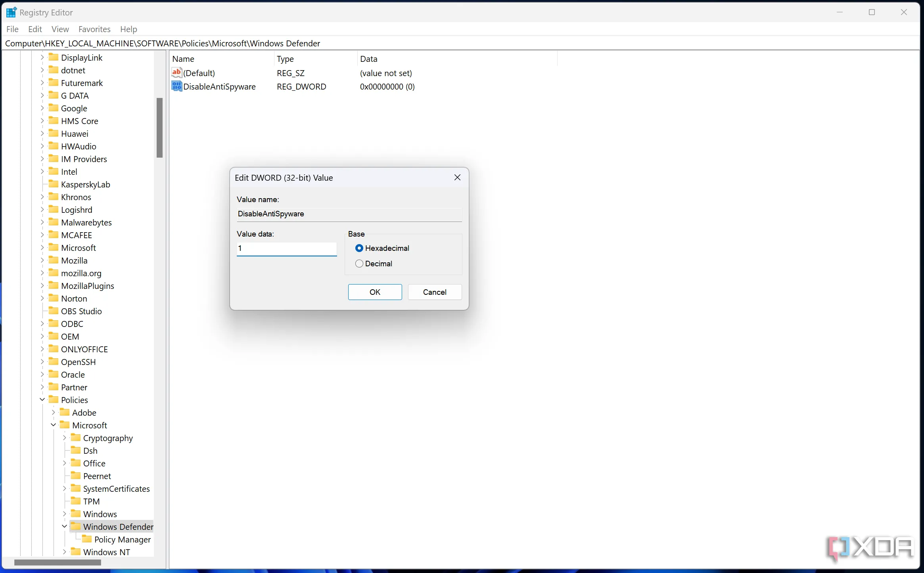Click the Value data input field
The height and width of the screenshot is (573, 924).
287,248
